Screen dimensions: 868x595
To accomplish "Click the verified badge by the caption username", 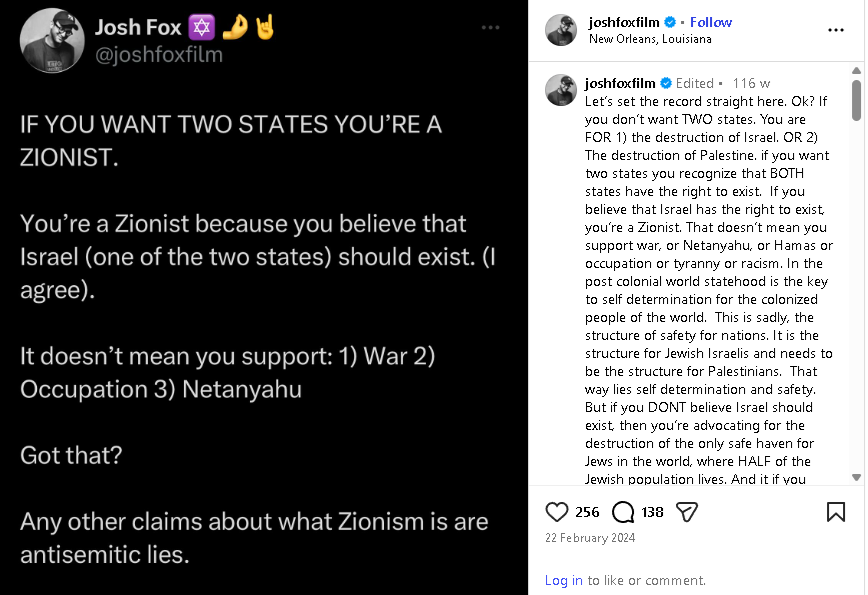I will pos(666,83).
